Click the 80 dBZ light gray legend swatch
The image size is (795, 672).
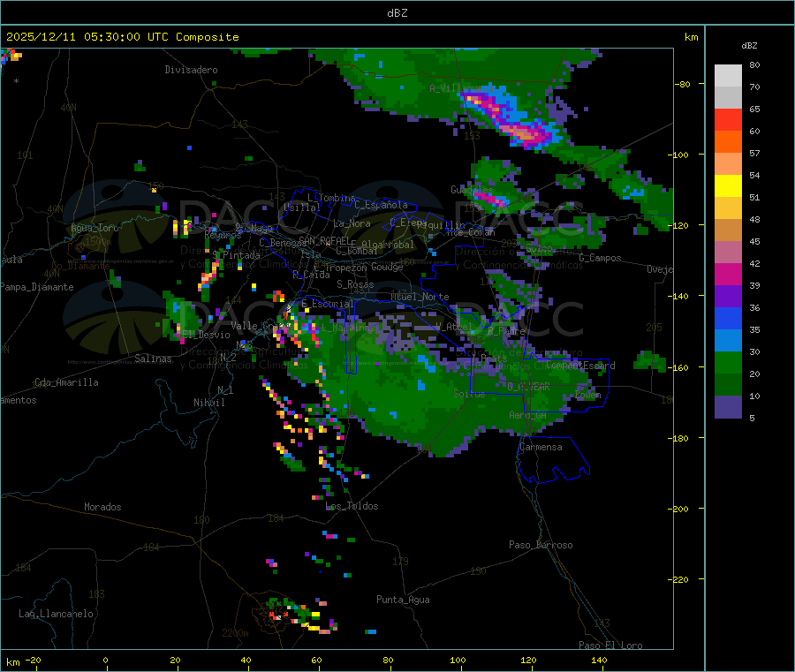point(728,76)
